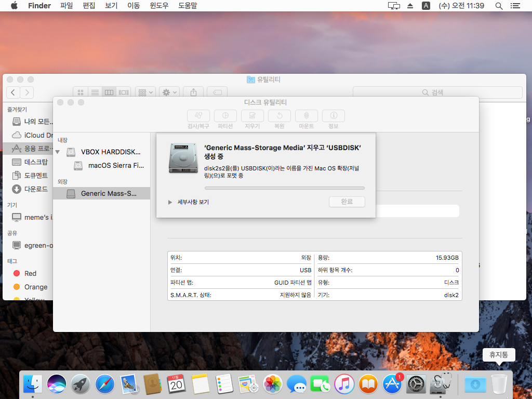Open the 윈도우 menu
The image size is (532, 399).
pyautogui.click(x=159, y=6)
